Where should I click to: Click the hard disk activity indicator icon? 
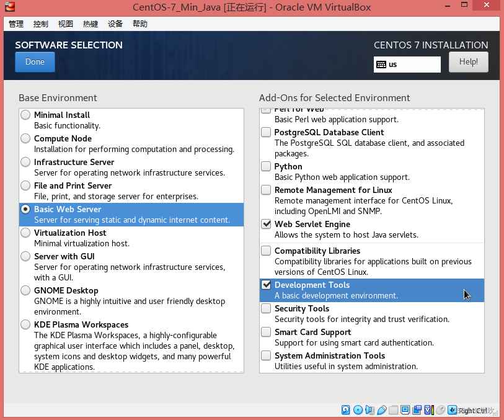(x=345, y=409)
